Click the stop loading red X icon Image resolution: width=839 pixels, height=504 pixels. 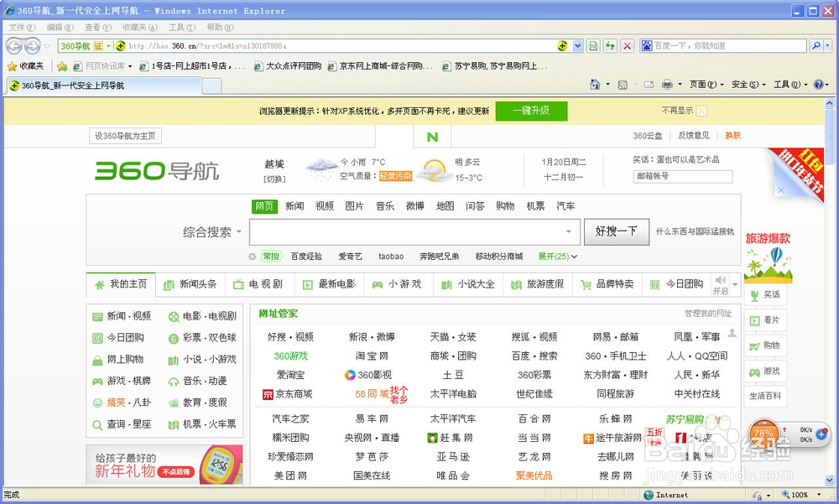[627, 46]
